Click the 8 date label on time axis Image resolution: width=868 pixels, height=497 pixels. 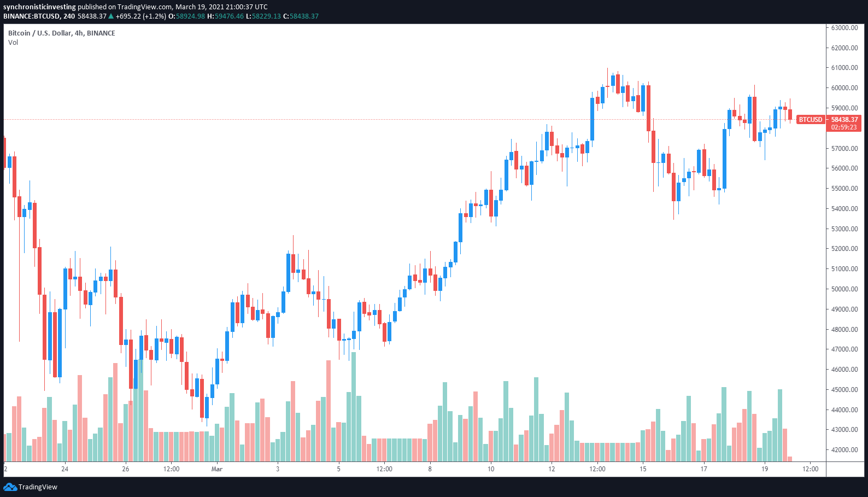(430, 469)
